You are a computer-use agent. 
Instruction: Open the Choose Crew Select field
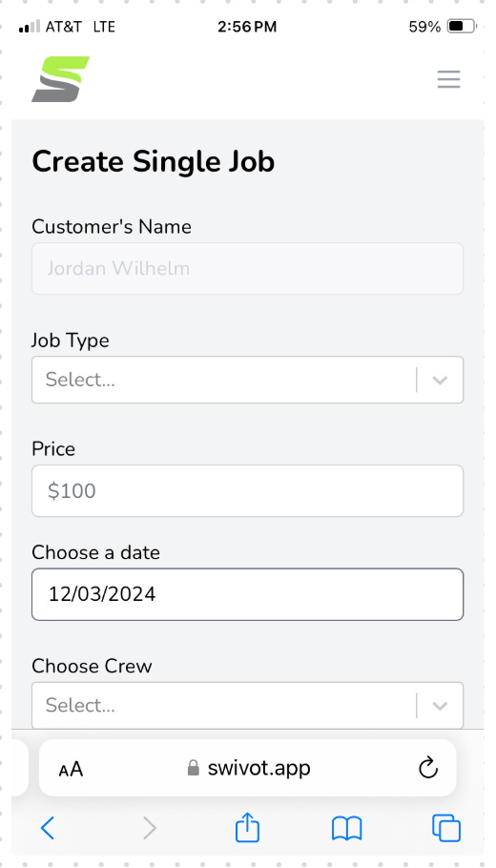pyautogui.click(x=247, y=705)
